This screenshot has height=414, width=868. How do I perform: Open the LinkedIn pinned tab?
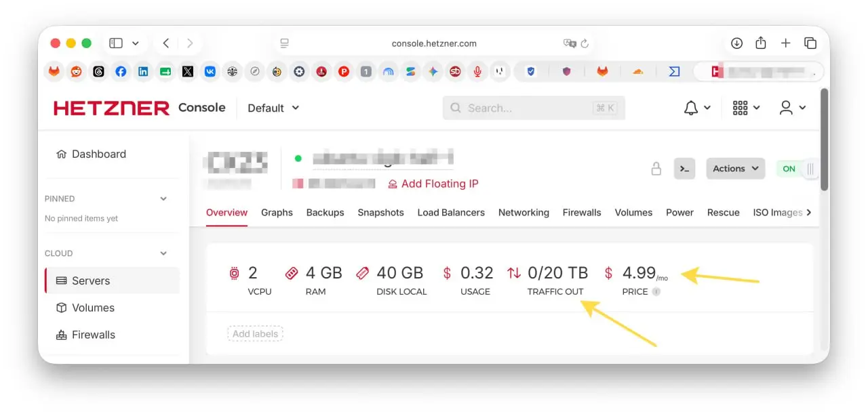point(143,71)
